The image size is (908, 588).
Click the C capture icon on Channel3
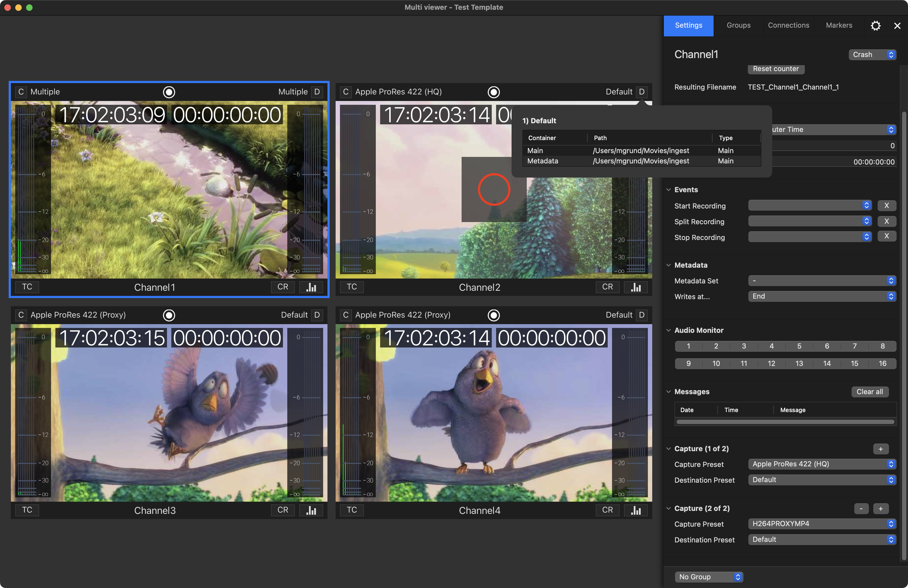pyautogui.click(x=21, y=315)
